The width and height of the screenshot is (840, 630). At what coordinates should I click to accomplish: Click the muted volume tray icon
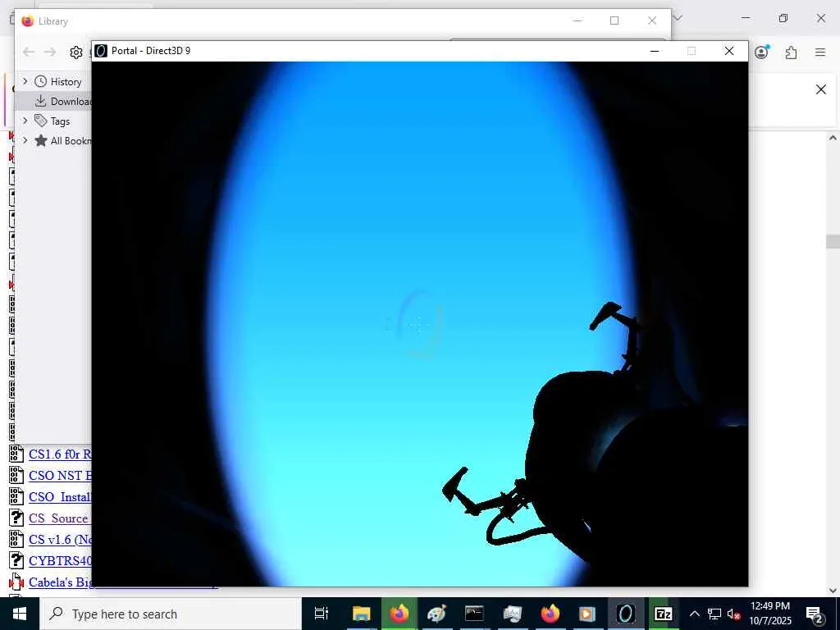point(733,614)
